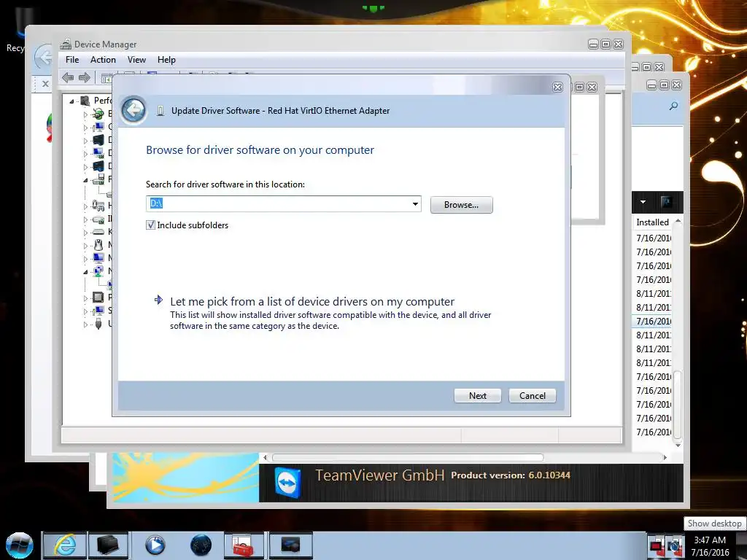
Task: Close the Update Driver Software dialog
Action: point(557,87)
